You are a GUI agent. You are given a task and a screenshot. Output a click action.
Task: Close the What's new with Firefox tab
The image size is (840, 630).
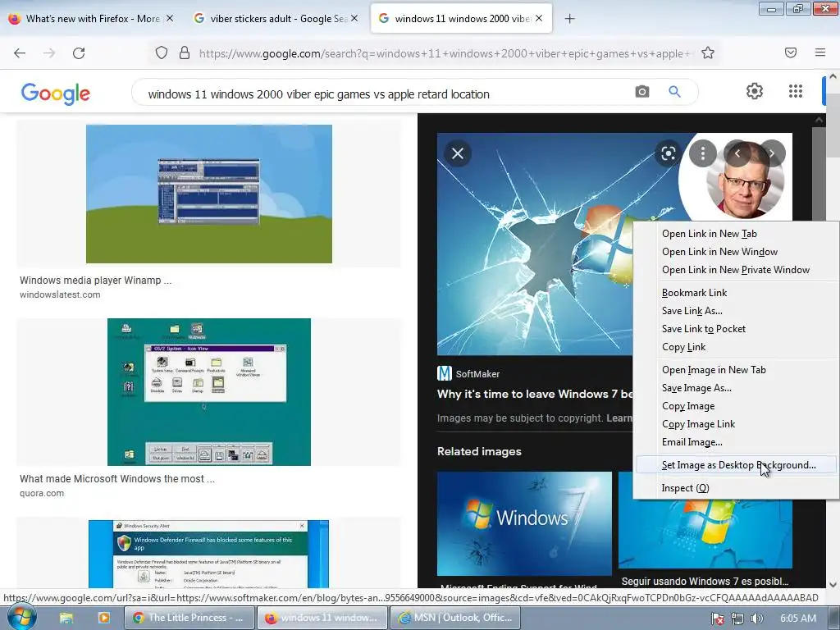170,18
